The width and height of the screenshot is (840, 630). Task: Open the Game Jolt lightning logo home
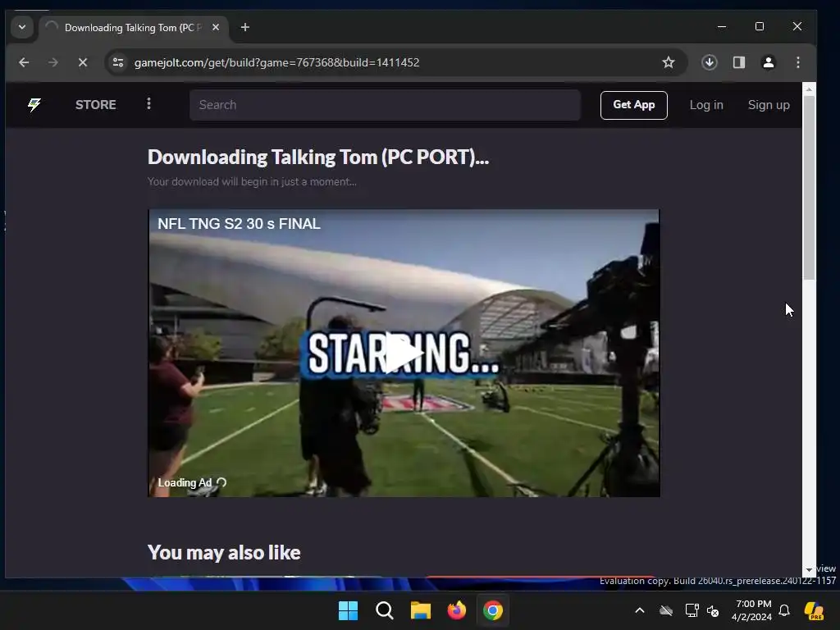coord(34,104)
